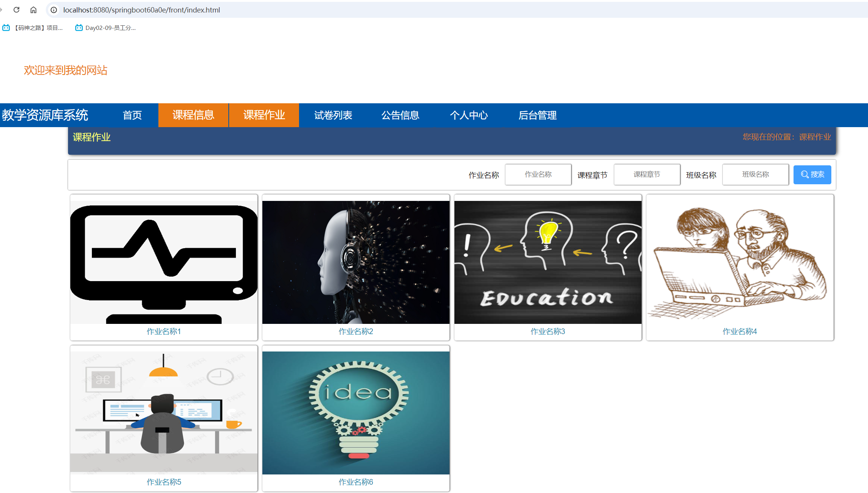Viewport: 868px width, 493px height.
Task: Click the magnifier icon on the 搜索 button
Action: pos(804,174)
